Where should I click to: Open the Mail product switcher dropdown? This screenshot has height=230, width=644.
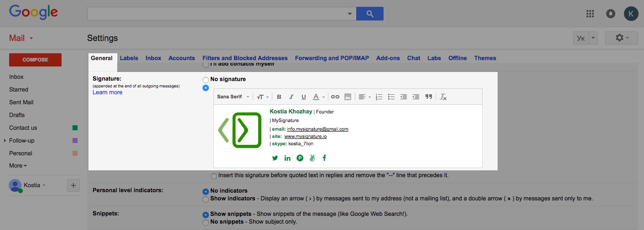coord(21,38)
